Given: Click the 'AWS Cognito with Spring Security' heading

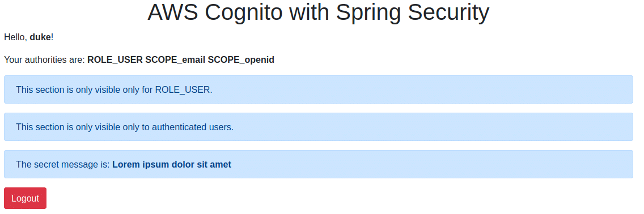Looking at the screenshot, I should point(318,12).
